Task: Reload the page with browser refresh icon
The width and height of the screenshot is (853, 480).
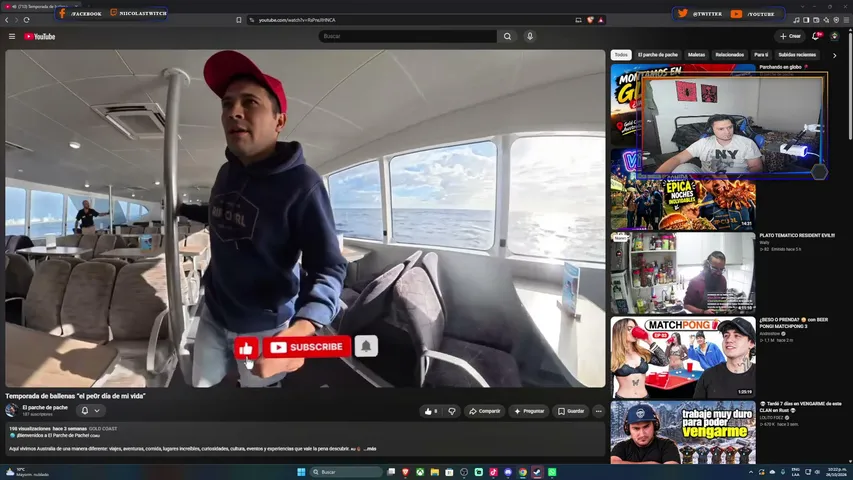Action: (27, 20)
